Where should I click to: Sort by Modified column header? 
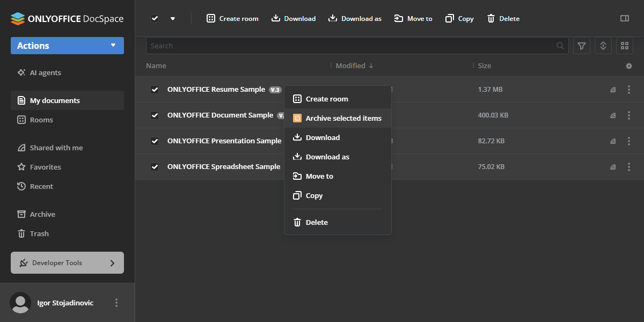pos(354,65)
